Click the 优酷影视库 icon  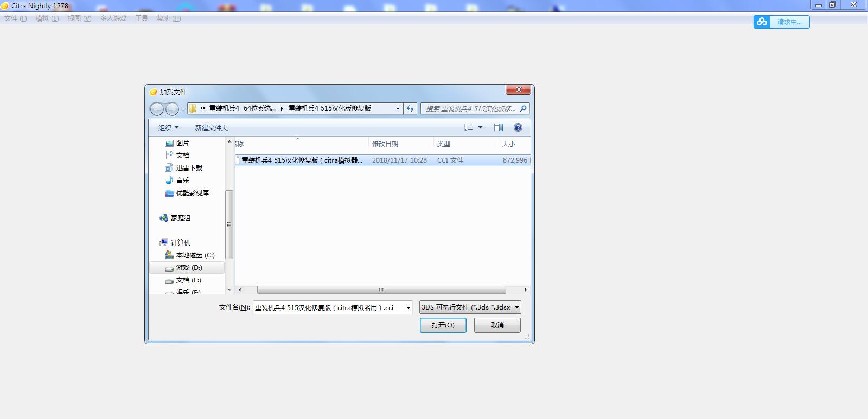coord(169,193)
